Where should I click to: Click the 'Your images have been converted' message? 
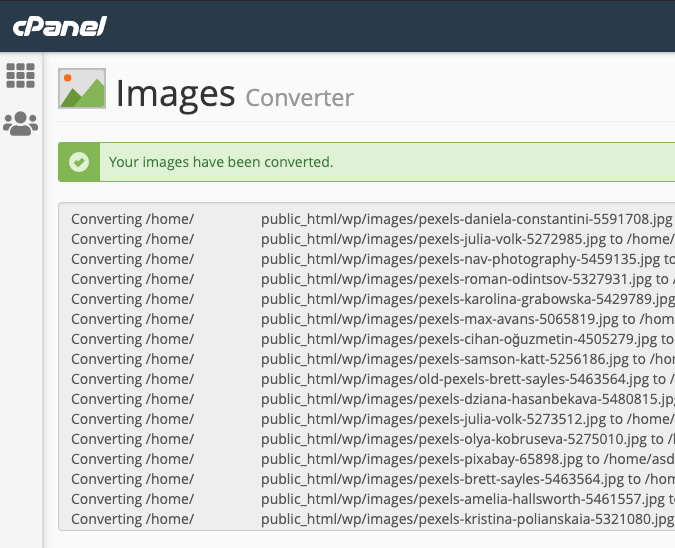click(x=221, y=162)
